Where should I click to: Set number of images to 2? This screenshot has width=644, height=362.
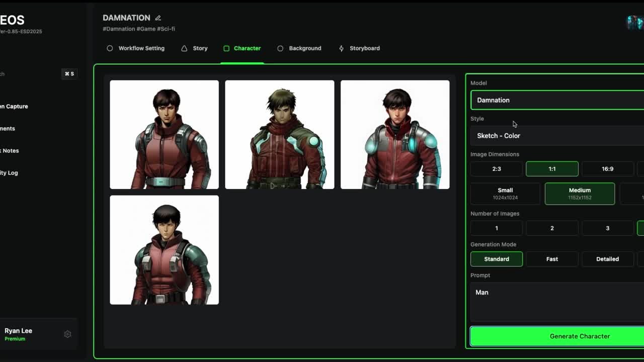tap(552, 228)
